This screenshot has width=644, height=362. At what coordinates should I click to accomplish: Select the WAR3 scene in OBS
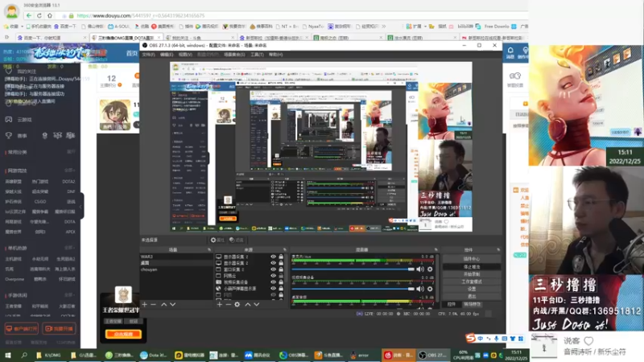pos(176,257)
